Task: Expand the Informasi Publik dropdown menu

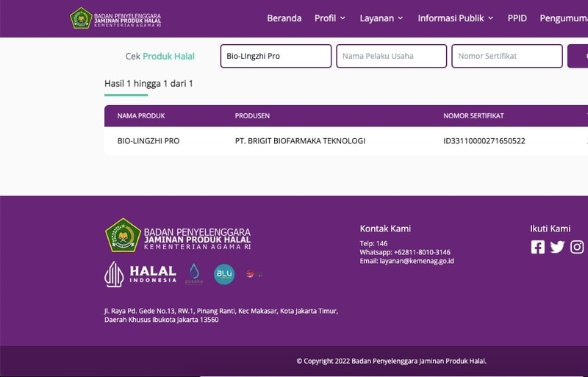Action: click(x=455, y=18)
